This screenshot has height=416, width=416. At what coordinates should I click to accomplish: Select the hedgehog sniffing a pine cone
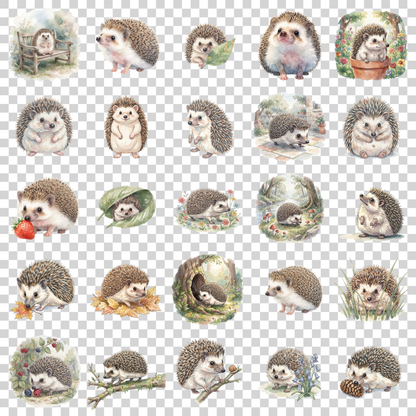coord(371,372)
